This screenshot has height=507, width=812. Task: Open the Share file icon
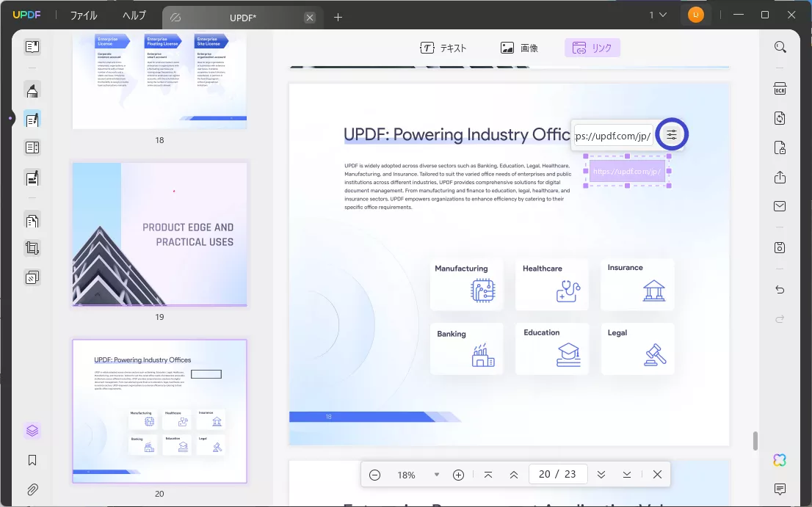[780, 177]
